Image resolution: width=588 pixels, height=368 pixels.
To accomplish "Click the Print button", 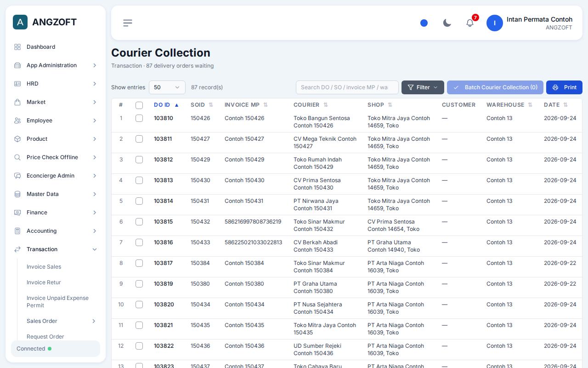I will pyautogui.click(x=564, y=87).
